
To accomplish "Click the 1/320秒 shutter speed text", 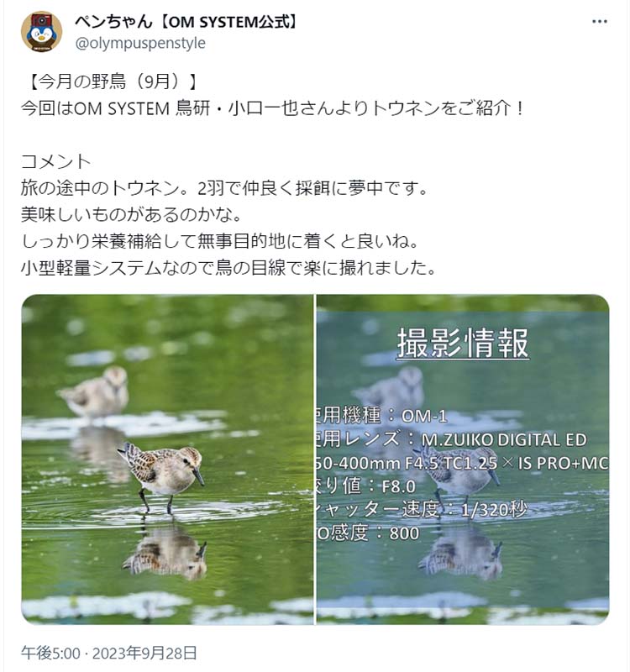I will 494,510.
